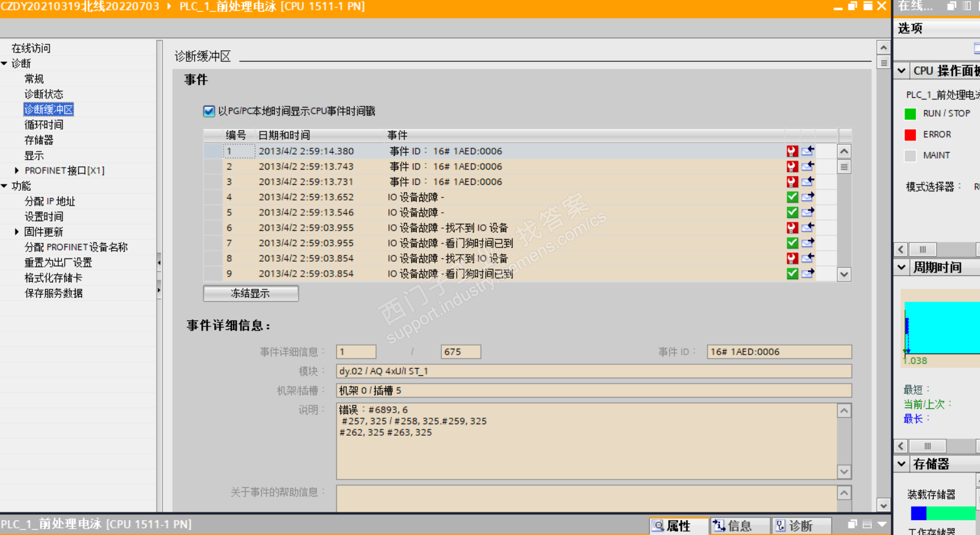
Task: Click the red error status icon in event row 1
Action: tap(792, 151)
